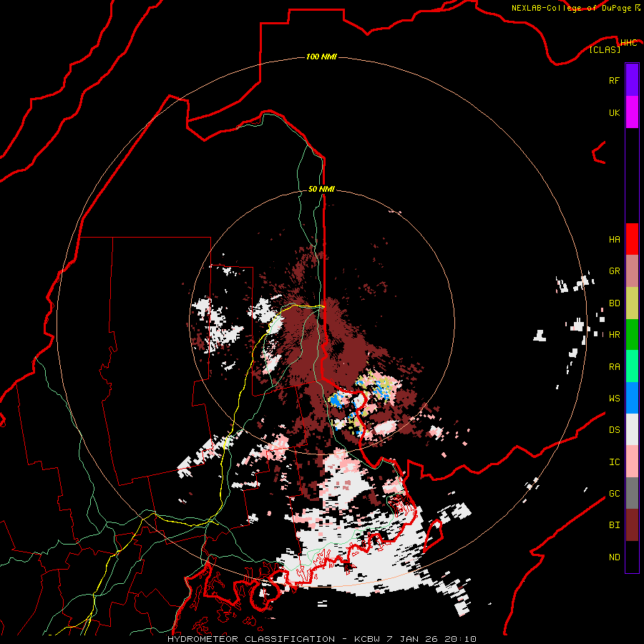Click the ND legend label

pyautogui.click(x=615, y=557)
